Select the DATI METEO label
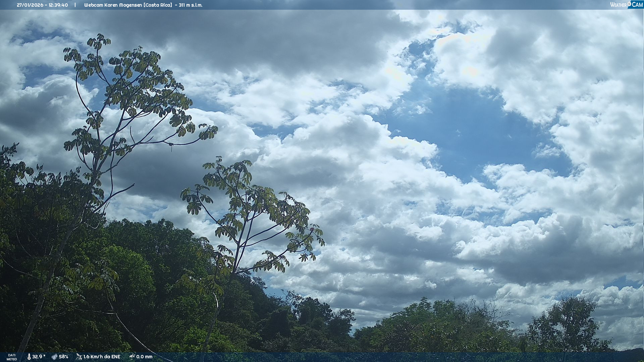644x362 pixels. click(x=12, y=357)
